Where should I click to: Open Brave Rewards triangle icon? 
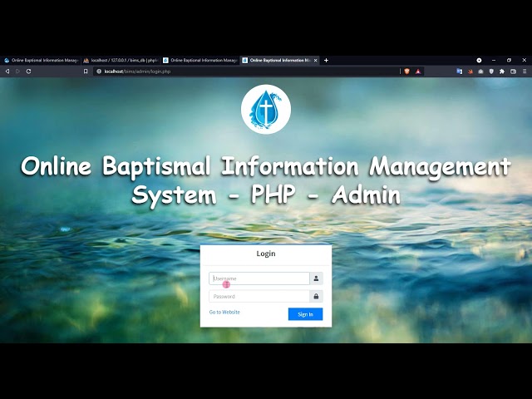[x=418, y=71]
